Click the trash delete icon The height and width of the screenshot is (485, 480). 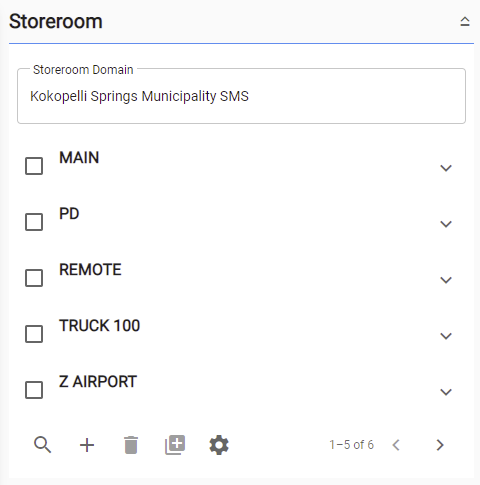pyautogui.click(x=131, y=445)
